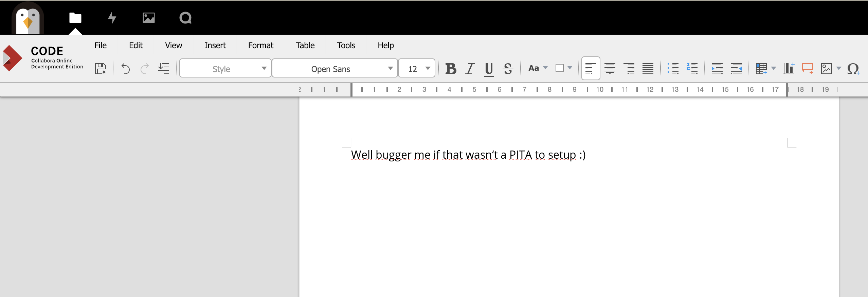The height and width of the screenshot is (297, 868).
Task: Toggle italic text formatting
Action: coord(470,69)
